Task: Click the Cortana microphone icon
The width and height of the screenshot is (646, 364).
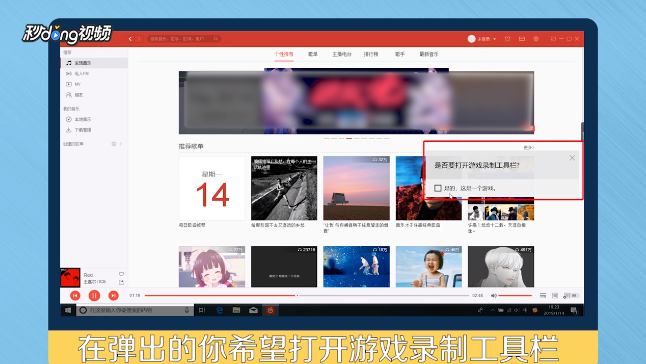Action: [x=187, y=310]
